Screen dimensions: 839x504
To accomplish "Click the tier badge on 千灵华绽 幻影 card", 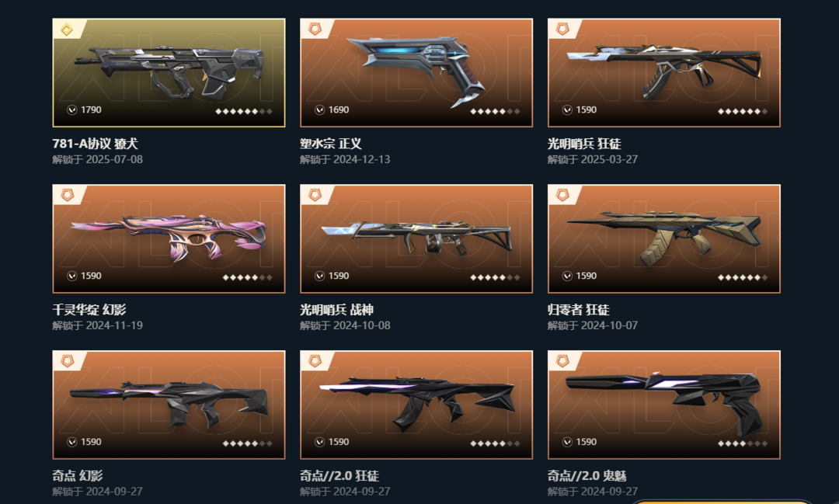I will [67, 195].
